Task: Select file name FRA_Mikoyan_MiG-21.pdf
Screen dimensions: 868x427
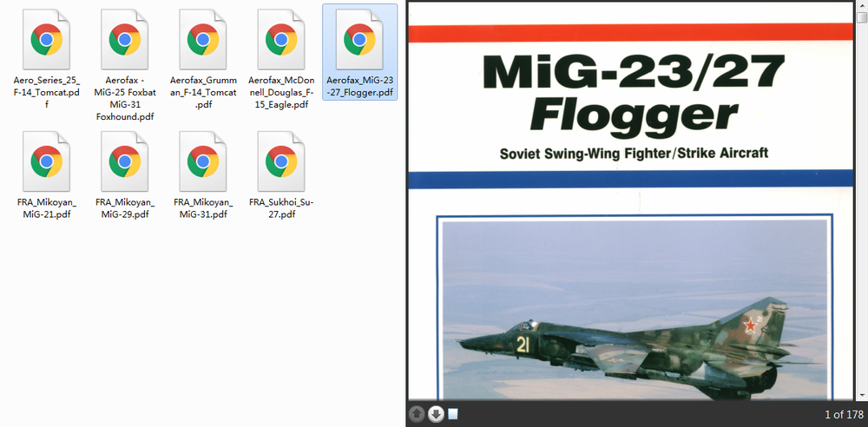Action: (47, 208)
